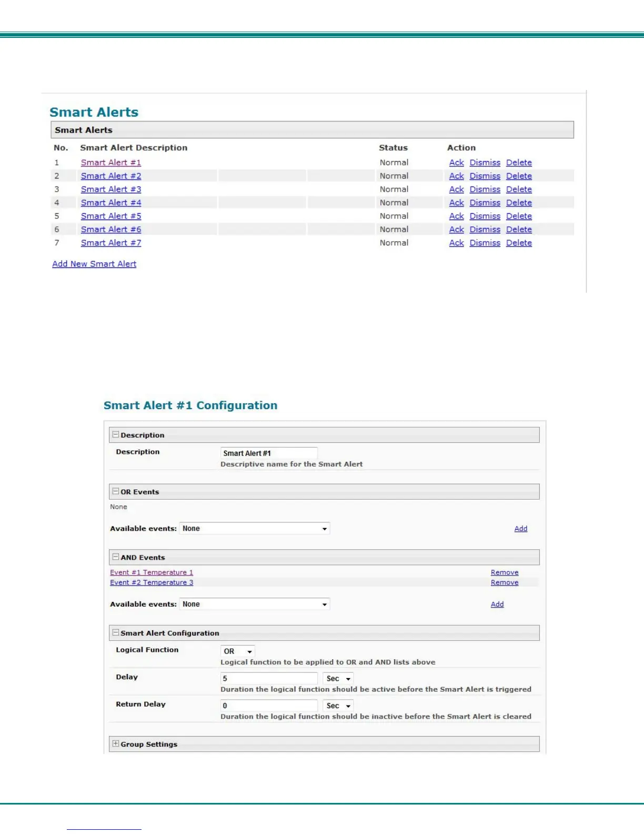Dismiss Smart Alert #1
The height and width of the screenshot is (834, 644).
pos(485,163)
